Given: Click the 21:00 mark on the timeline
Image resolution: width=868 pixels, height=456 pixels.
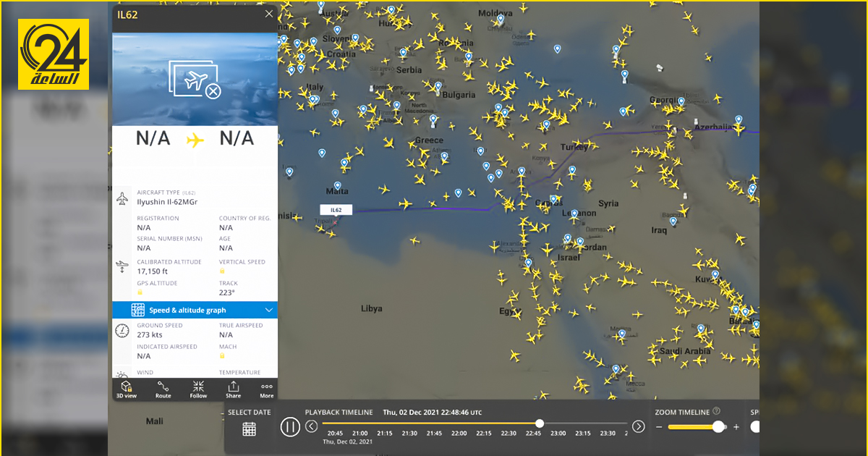Looking at the screenshot, I should pyautogui.click(x=359, y=434).
